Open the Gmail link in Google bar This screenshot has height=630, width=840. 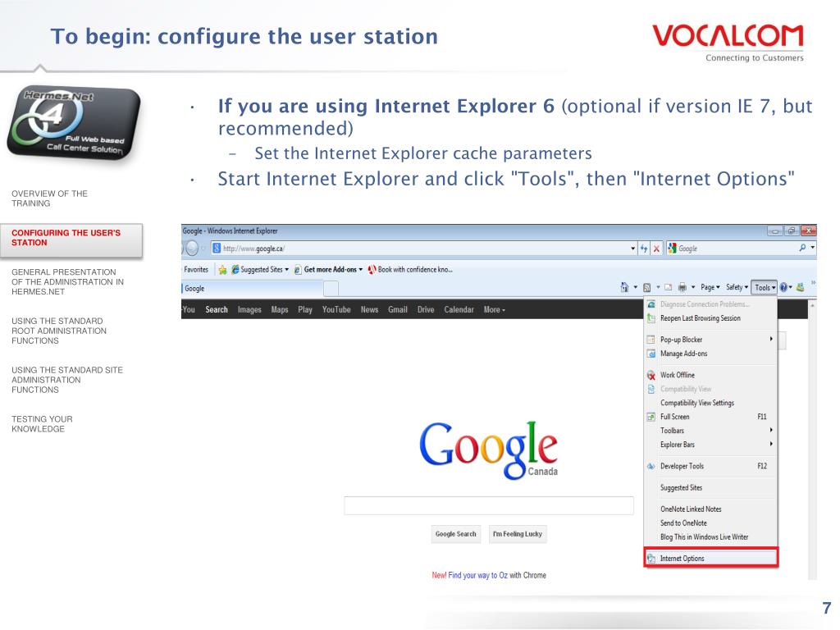click(398, 309)
